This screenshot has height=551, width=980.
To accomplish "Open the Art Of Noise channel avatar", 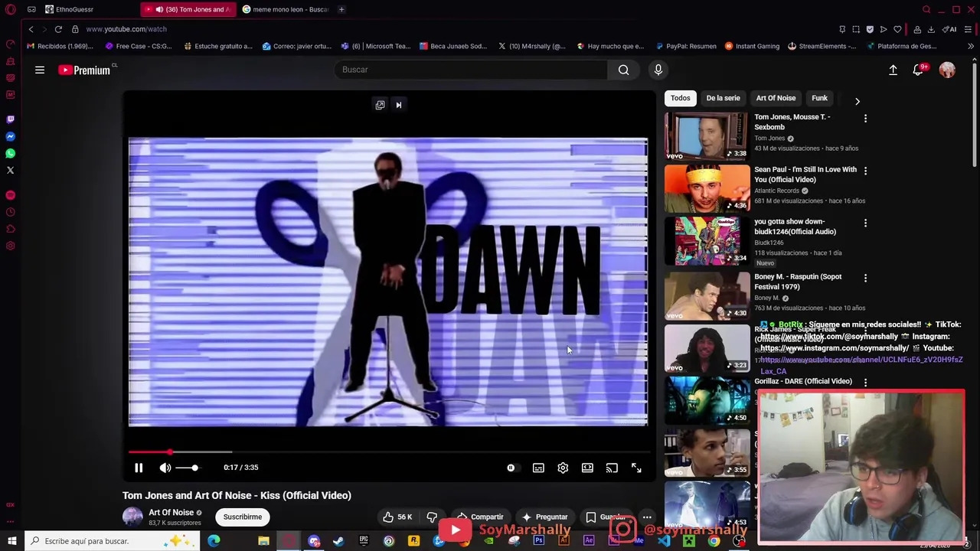I will pos(132,517).
